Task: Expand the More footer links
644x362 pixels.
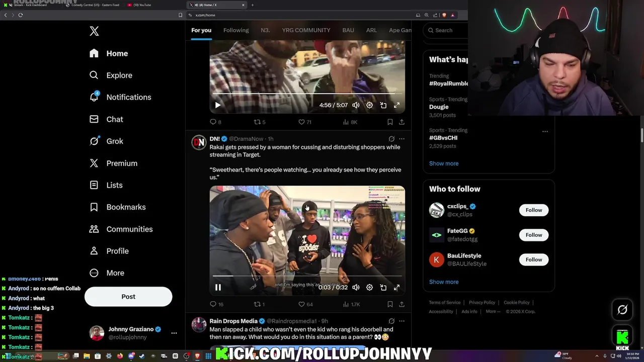Action: 493,311
